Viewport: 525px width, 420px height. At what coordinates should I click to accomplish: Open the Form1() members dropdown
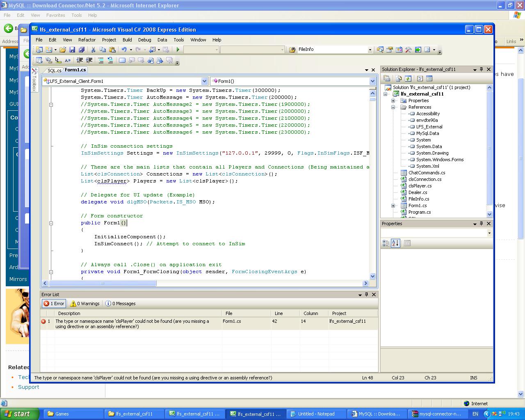click(x=372, y=81)
